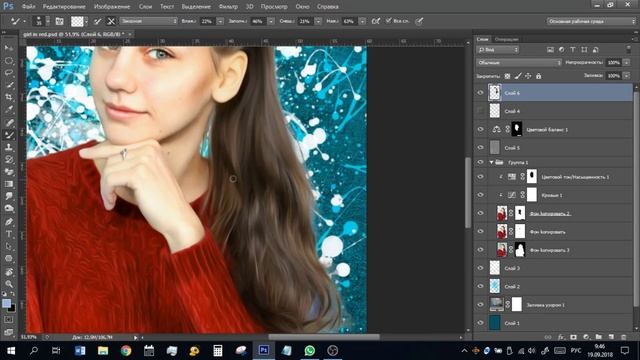Image resolution: width=640 pixels, height=360 pixels.
Task: Click the load brush after stroke icon
Action: tap(97, 21)
